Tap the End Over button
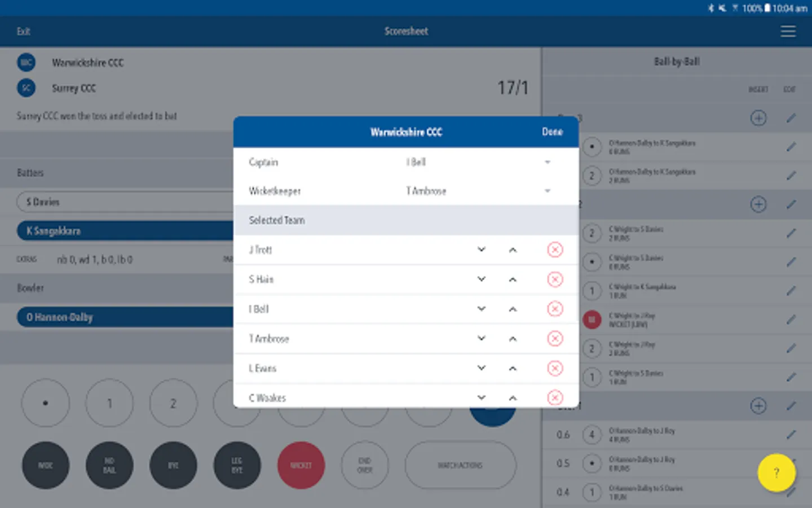This screenshot has height=508, width=812. point(365,465)
